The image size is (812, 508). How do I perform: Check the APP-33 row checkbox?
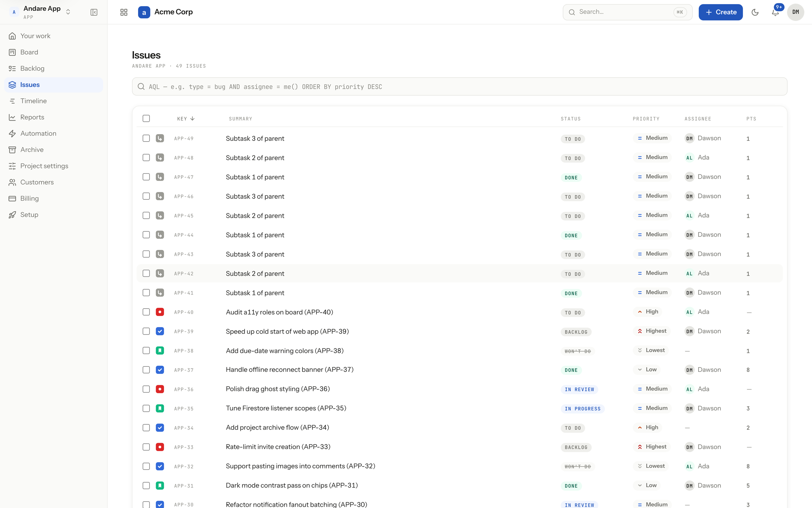pos(146,447)
